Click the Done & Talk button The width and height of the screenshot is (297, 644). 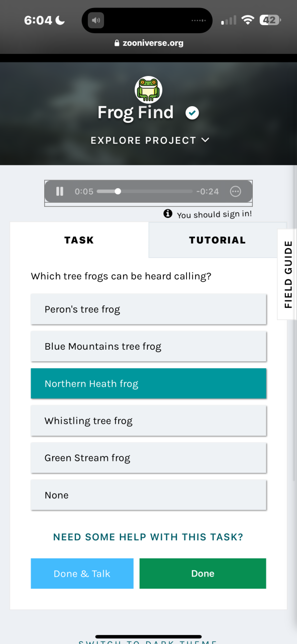pos(82,574)
